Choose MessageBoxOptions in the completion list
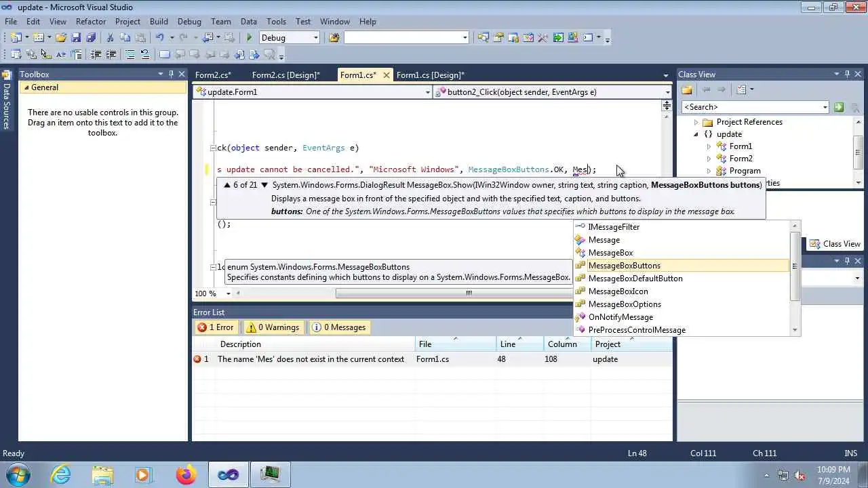 625,304
